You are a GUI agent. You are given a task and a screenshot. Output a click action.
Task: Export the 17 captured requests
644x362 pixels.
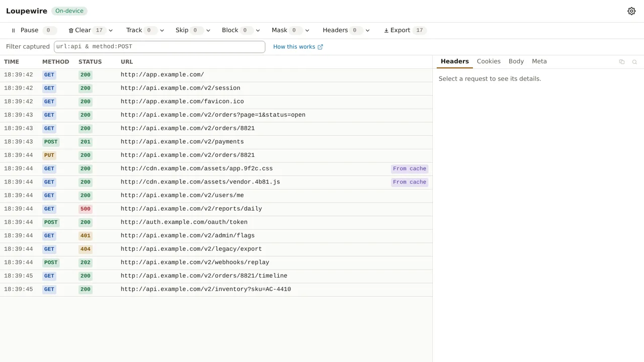point(405,30)
